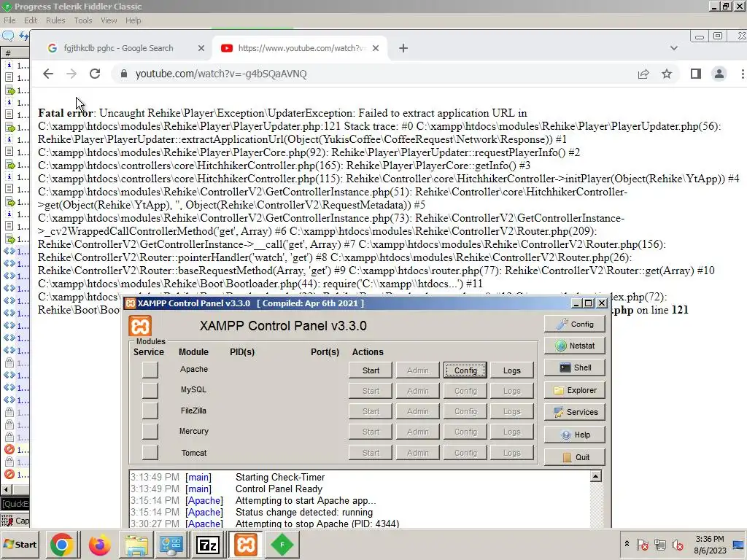747x560 pixels.
Task: Open the Rules menu in Fiddler
Action: 55,20
